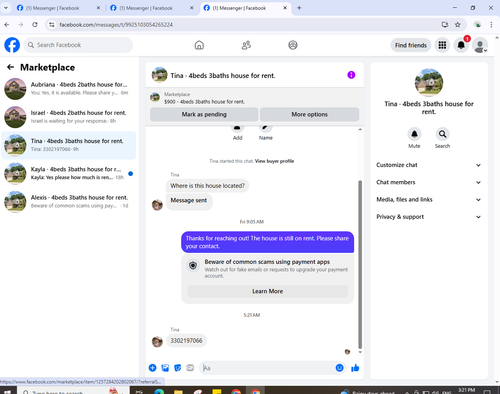The image size is (500, 394).
Task: Click the taskbar clock showing 3:21 PM
Action: click(466, 390)
